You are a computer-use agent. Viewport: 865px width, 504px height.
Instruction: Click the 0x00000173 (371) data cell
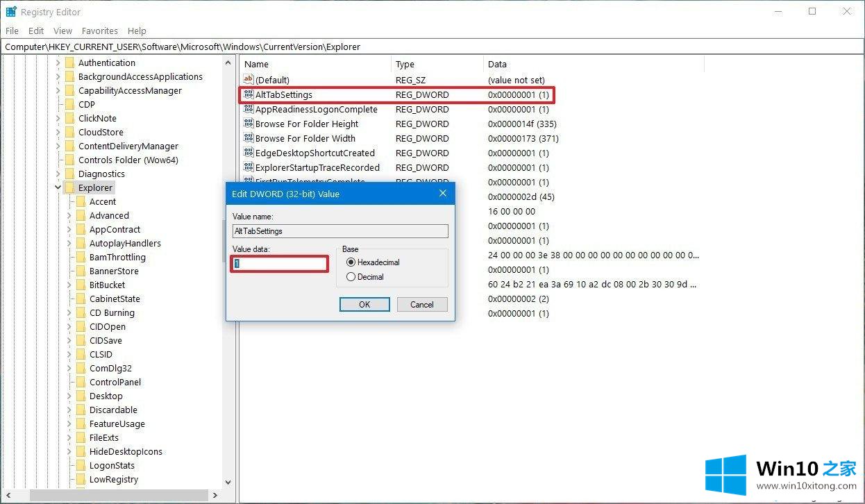(x=523, y=138)
